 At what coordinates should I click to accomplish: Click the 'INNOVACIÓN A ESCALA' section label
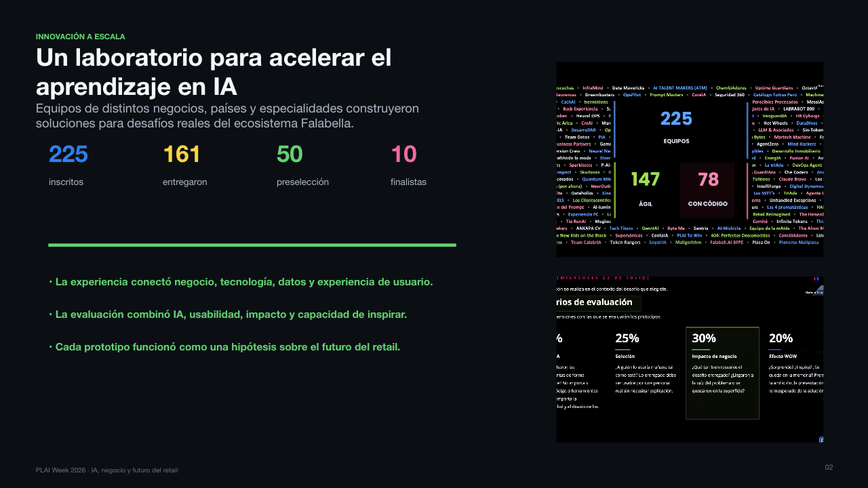[x=80, y=37]
